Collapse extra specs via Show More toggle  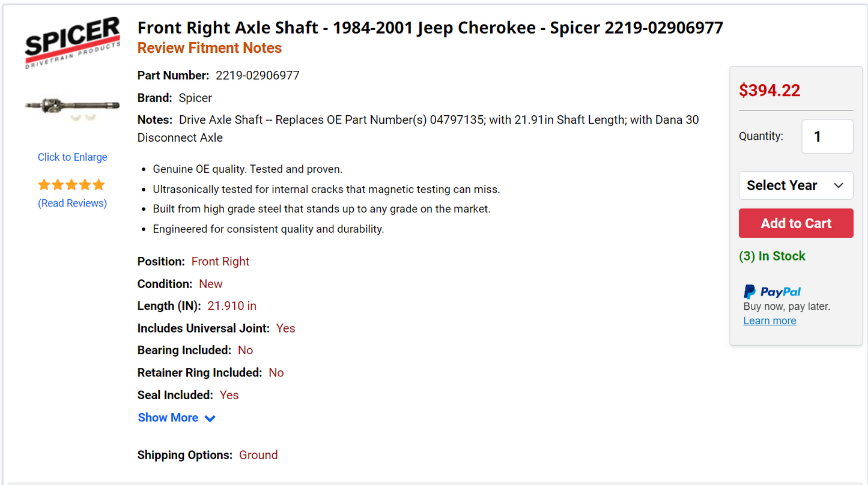point(168,418)
